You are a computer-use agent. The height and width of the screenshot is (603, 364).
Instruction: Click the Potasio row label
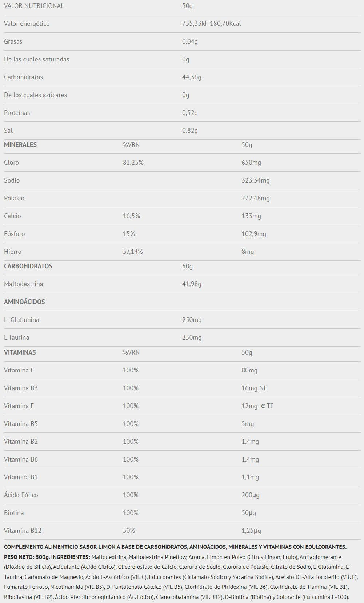point(14,198)
